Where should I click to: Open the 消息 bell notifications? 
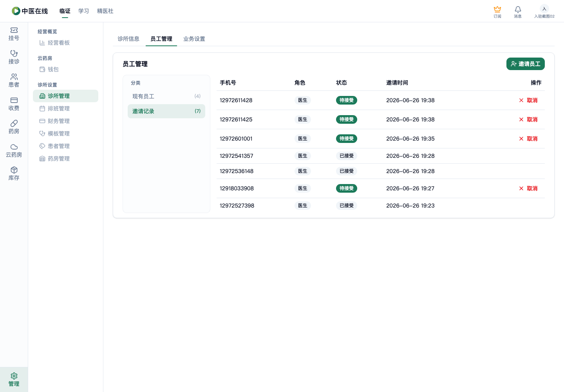point(518,12)
